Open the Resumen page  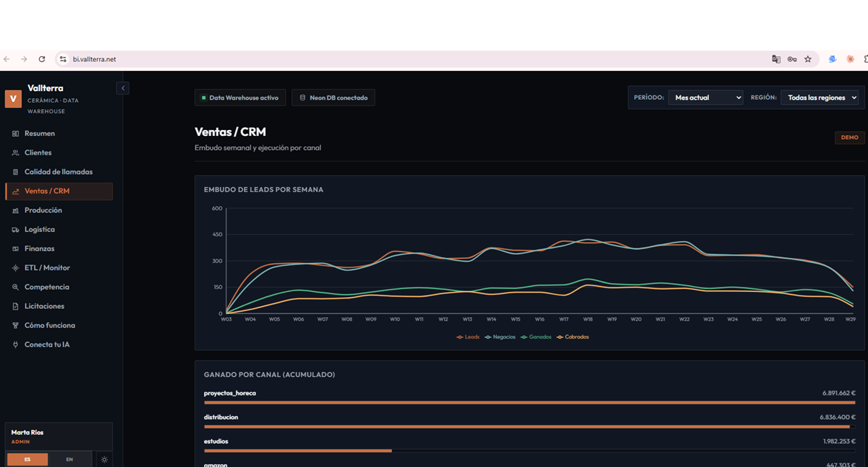click(x=58, y=133)
